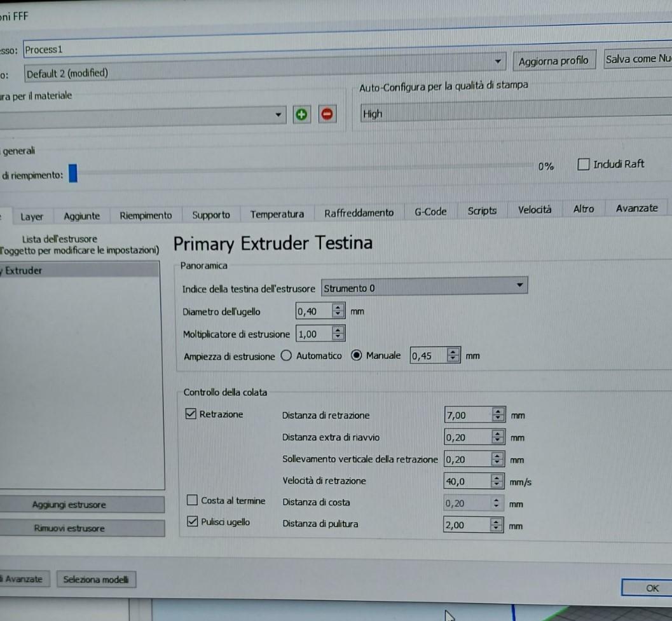Tick the Includi Raft checkbox
Screen dimensions: 672x621
click(583, 165)
